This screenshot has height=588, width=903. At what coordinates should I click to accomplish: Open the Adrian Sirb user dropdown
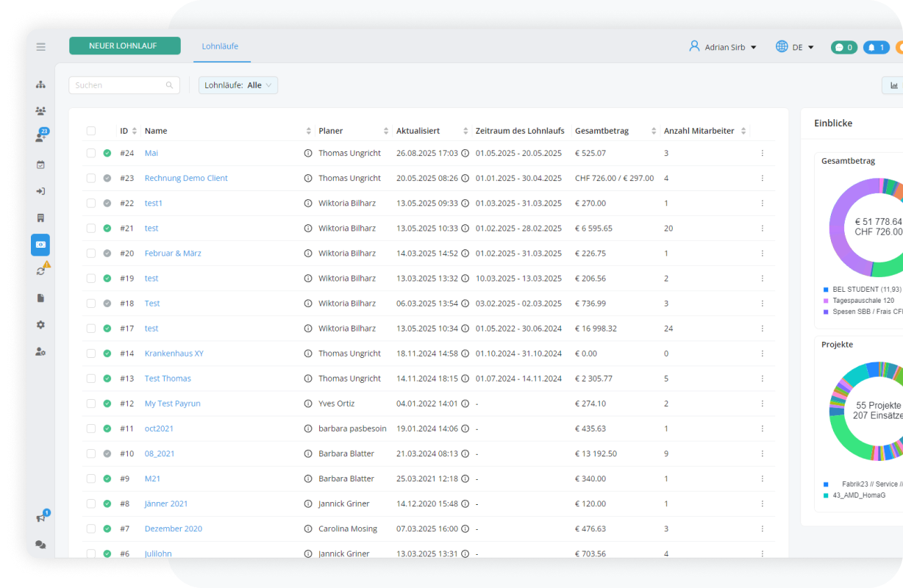(x=723, y=47)
